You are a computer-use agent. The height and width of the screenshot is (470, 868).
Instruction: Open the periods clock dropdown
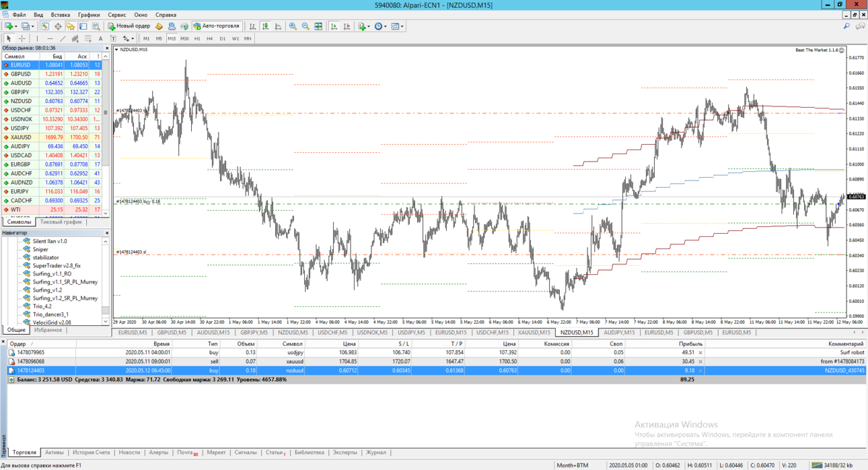(386, 26)
